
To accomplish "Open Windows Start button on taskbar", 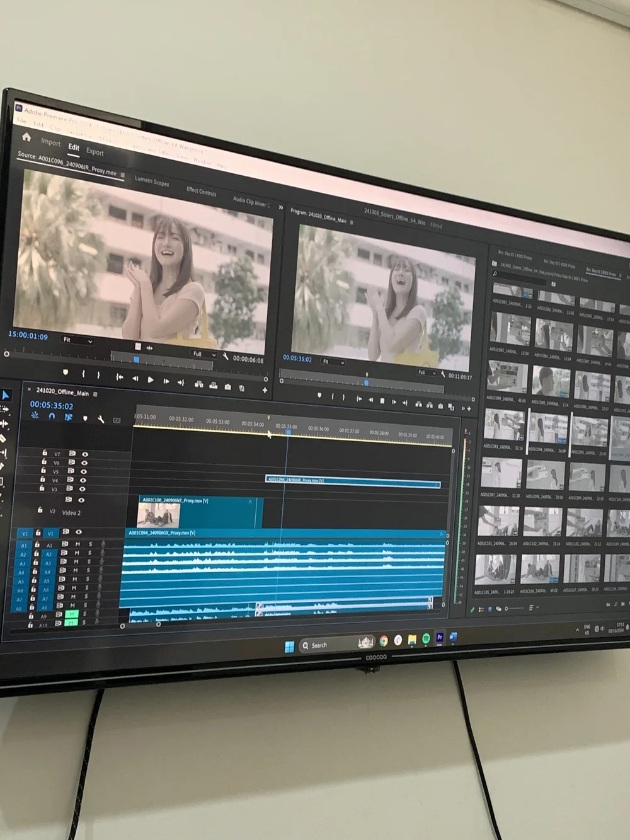I will point(289,646).
